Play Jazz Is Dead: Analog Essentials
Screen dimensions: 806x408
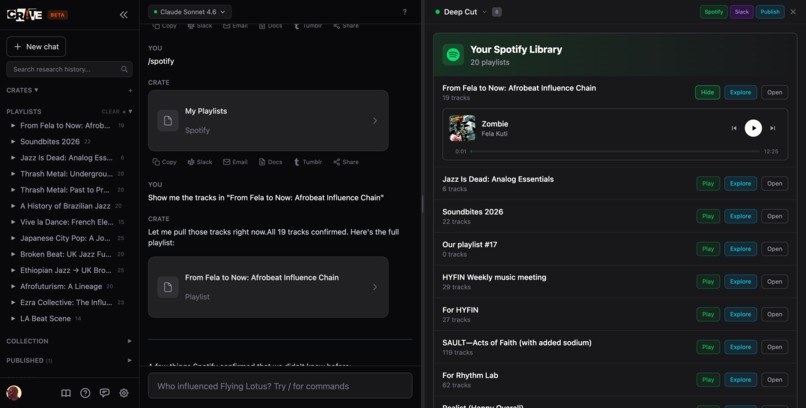click(x=708, y=183)
